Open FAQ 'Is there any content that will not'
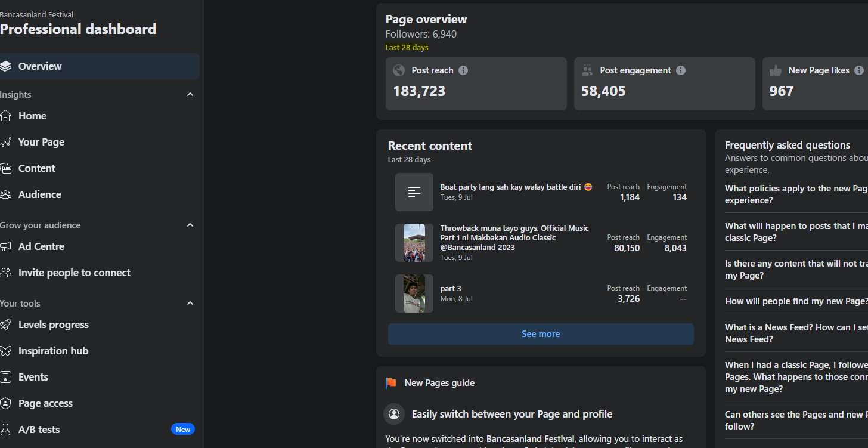Image resolution: width=868 pixels, height=448 pixels. coord(796,270)
